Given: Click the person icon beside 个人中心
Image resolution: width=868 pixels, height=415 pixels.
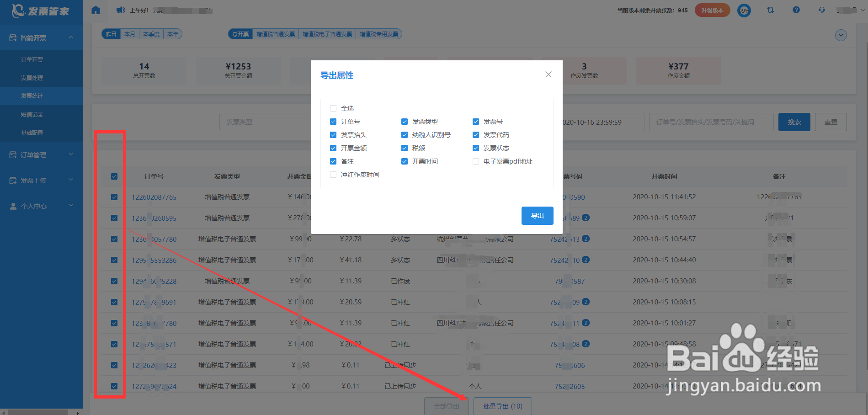Looking at the screenshot, I should 13,206.
